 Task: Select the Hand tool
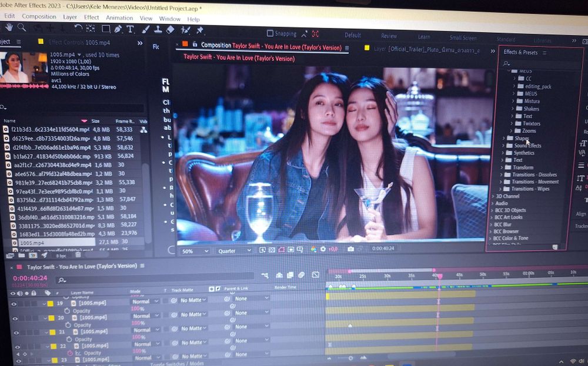(x=9, y=27)
